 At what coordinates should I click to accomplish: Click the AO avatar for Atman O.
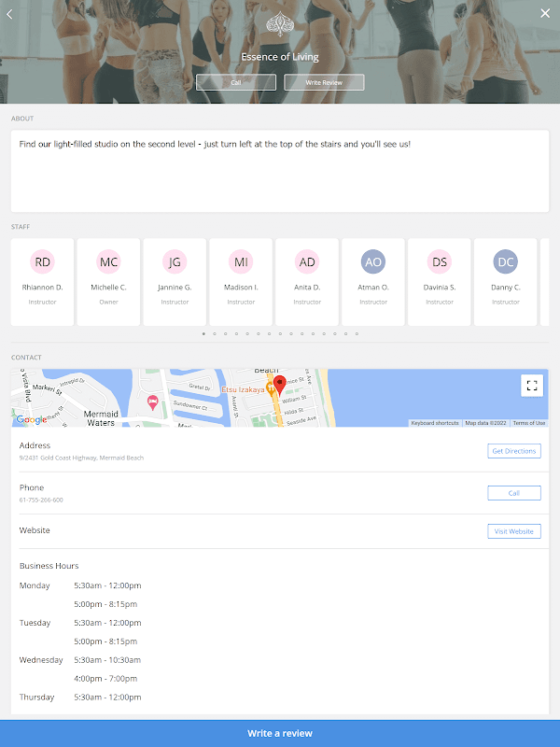pyautogui.click(x=373, y=261)
